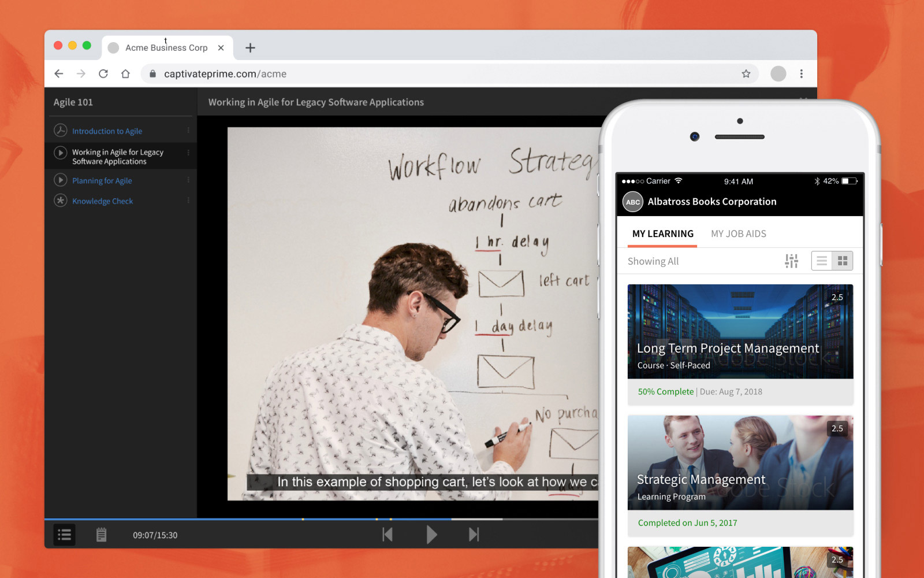Tap the ABC account logo on phone
The height and width of the screenshot is (578, 924).
[x=633, y=202]
